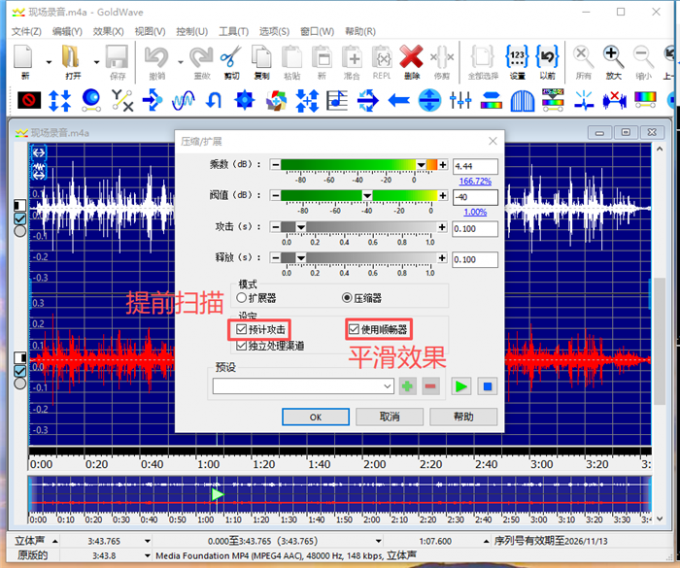680x568 pixels.
Task: Click the 保存 (save) floppy disk icon
Action: (x=118, y=58)
